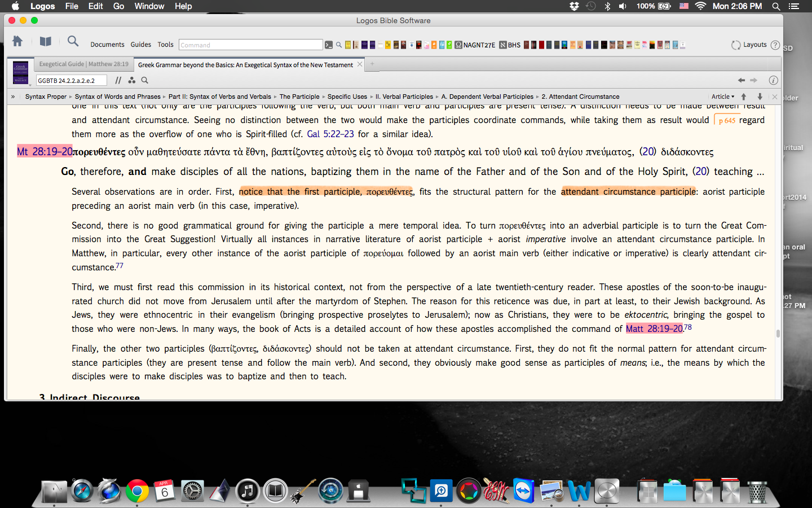Open the Tools menu
The image size is (812, 508).
pos(165,45)
